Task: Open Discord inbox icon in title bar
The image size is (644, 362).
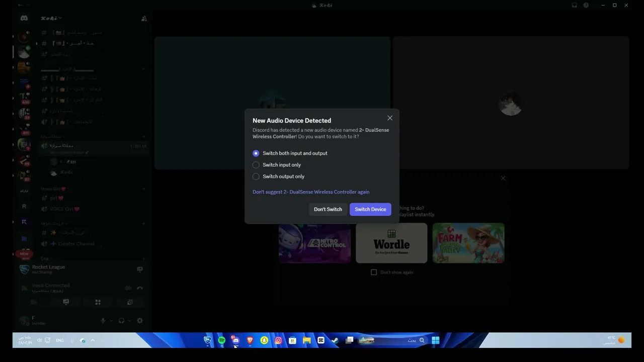Action: [x=574, y=5]
